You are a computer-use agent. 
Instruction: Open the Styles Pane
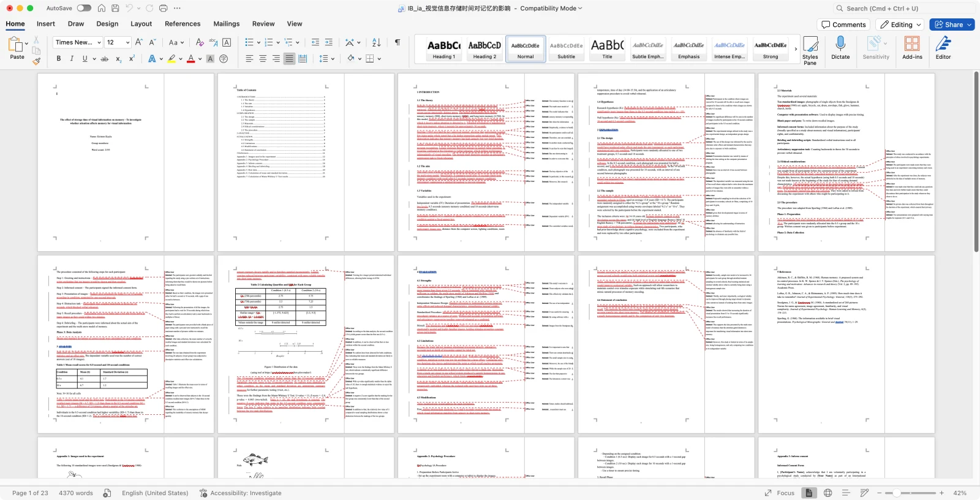(810, 50)
